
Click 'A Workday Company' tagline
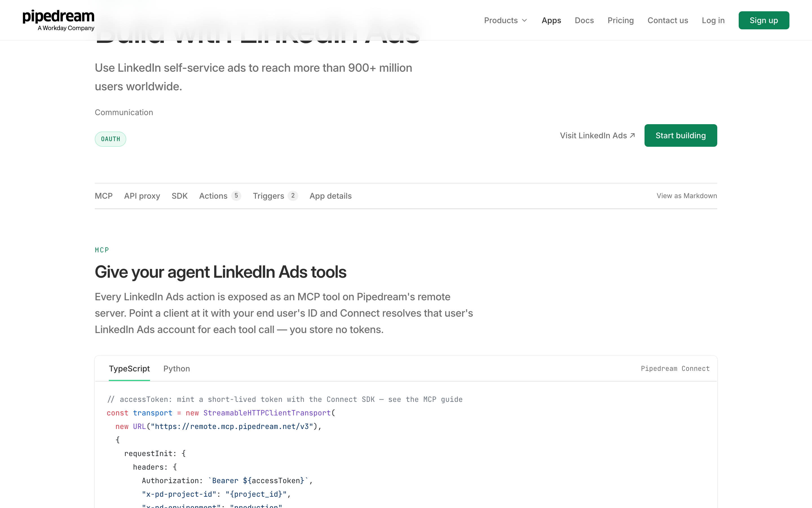(66, 28)
